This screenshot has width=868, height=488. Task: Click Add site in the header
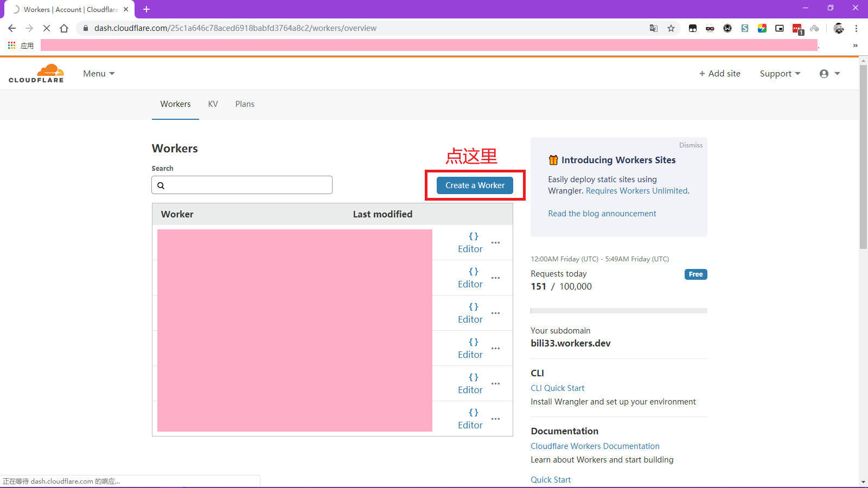719,74
